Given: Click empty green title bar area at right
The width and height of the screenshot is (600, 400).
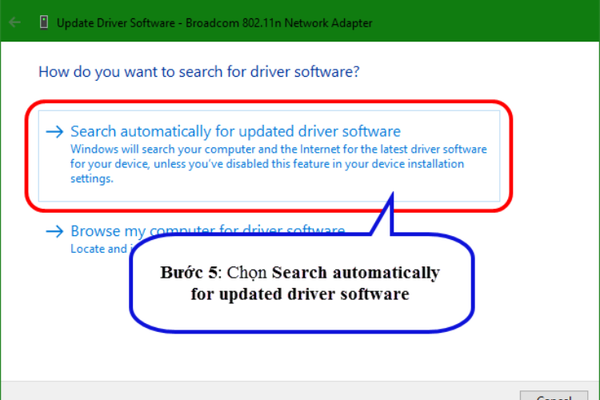Looking at the screenshot, I should point(500,22).
